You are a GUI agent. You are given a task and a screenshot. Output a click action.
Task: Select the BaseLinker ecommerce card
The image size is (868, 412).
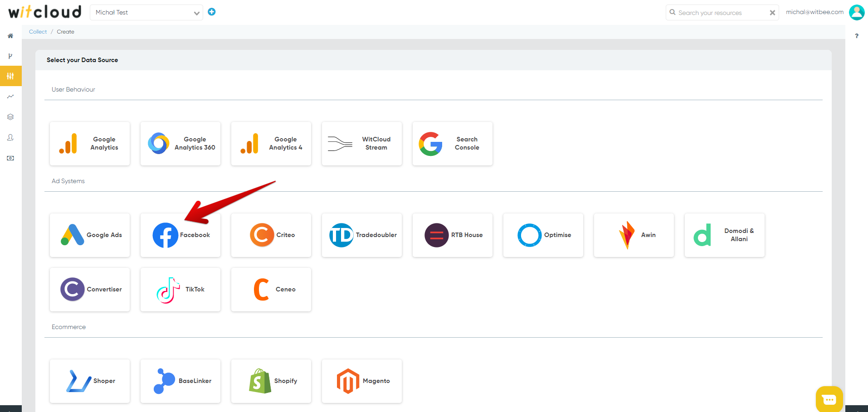tap(180, 381)
